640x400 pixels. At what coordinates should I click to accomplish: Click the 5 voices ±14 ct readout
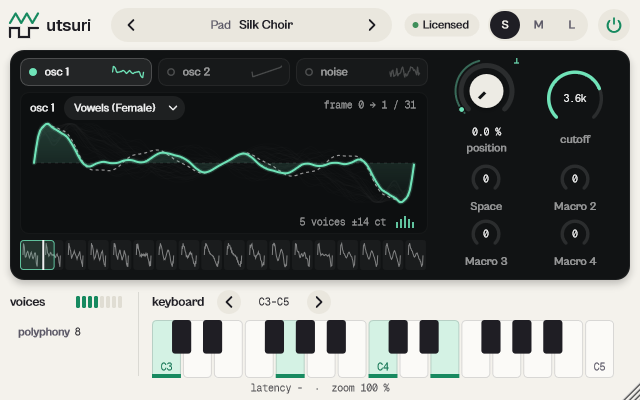pos(342,222)
